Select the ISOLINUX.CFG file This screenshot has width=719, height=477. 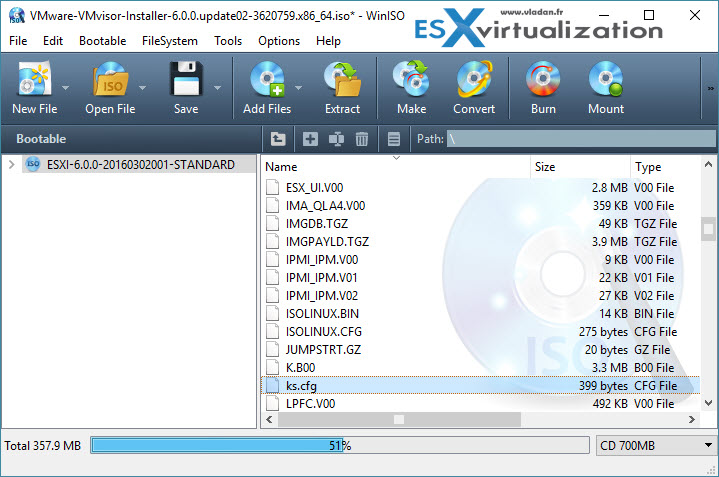[x=323, y=331]
